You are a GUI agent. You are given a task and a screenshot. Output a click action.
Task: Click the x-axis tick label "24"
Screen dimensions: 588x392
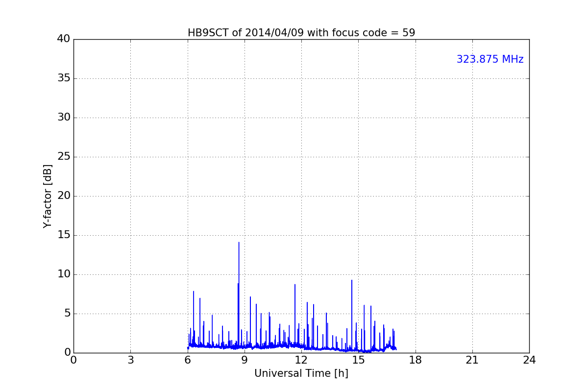point(529,360)
